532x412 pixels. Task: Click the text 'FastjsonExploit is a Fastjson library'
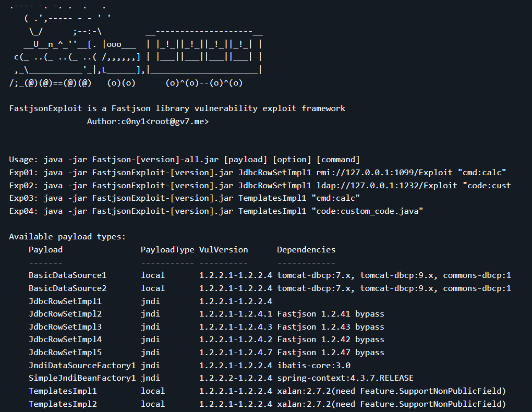pos(99,108)
